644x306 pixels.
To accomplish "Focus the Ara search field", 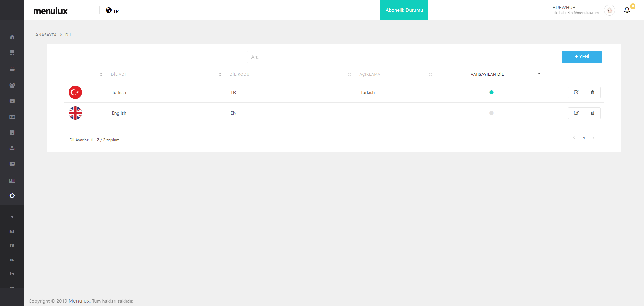I will tap(333, 57).
